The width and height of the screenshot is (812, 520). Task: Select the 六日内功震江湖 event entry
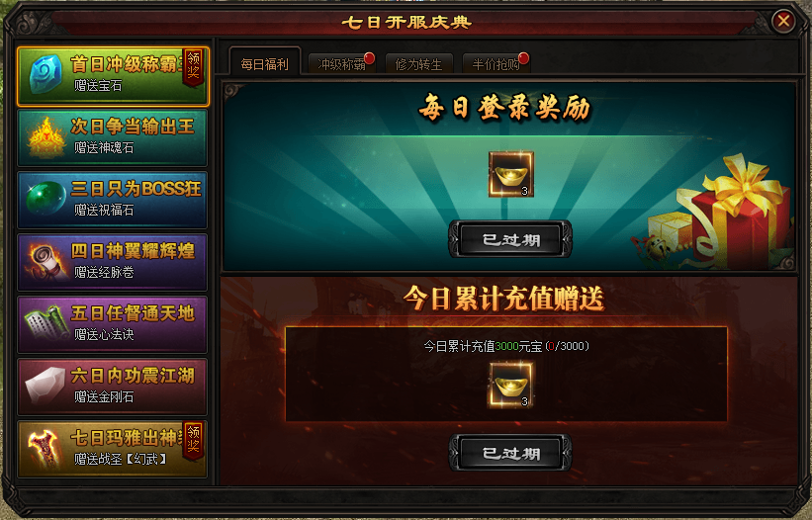[113, 387]
